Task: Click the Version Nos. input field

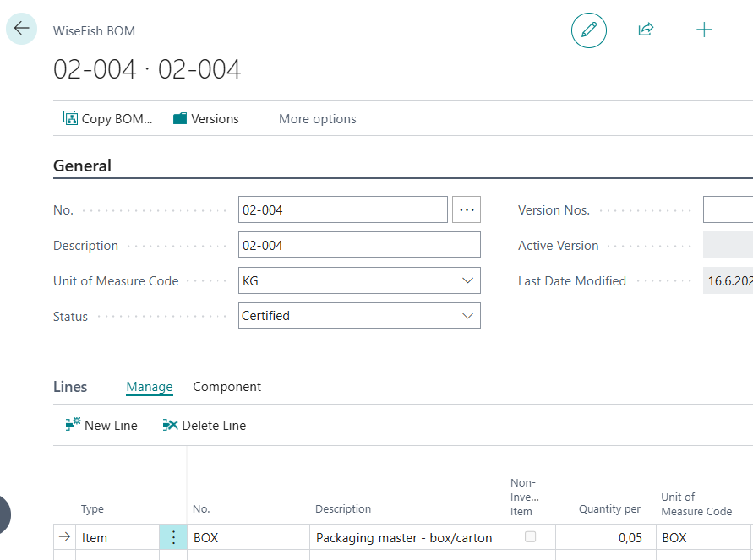Action: [x=727, y=210]
